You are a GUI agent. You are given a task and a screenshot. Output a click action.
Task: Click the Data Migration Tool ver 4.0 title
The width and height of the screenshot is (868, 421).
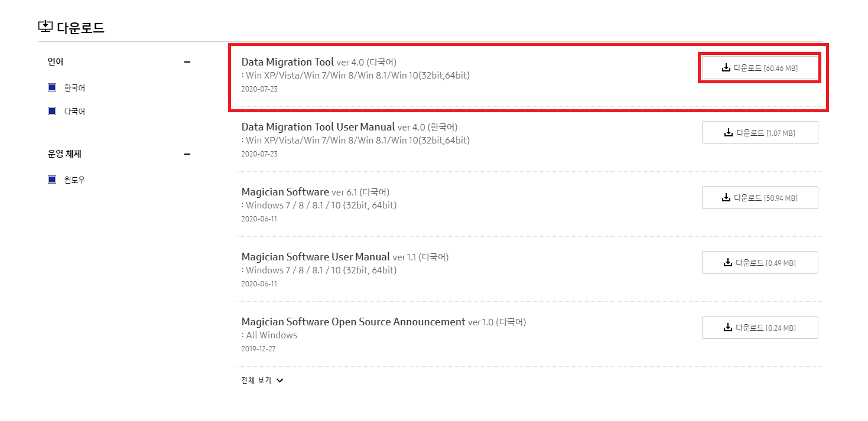[319, 62]
